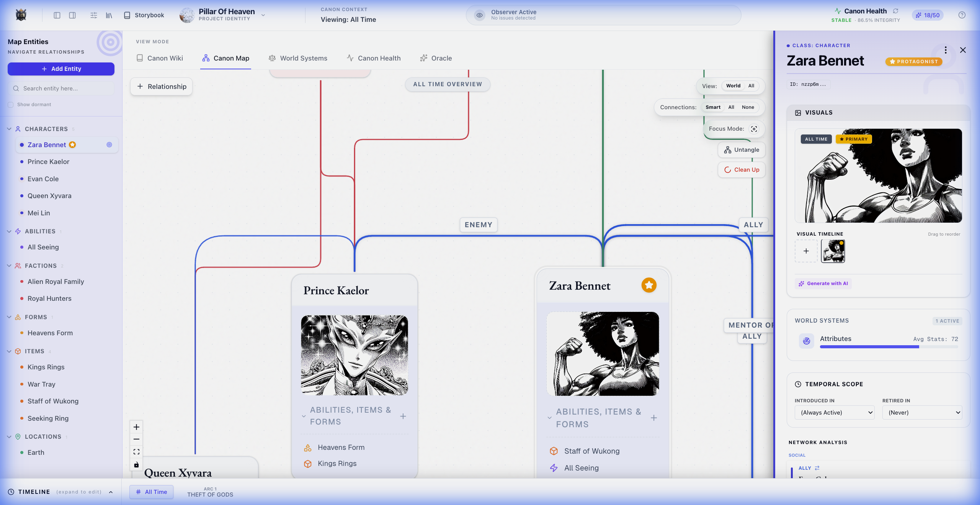Viewport: 980px width, 505px height.
Task: Click the Add Entity button
Action: click(x=61, y=69)
